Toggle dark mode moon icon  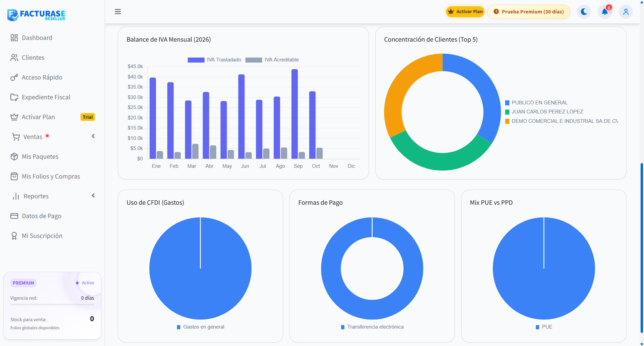(x=584, y=12)
